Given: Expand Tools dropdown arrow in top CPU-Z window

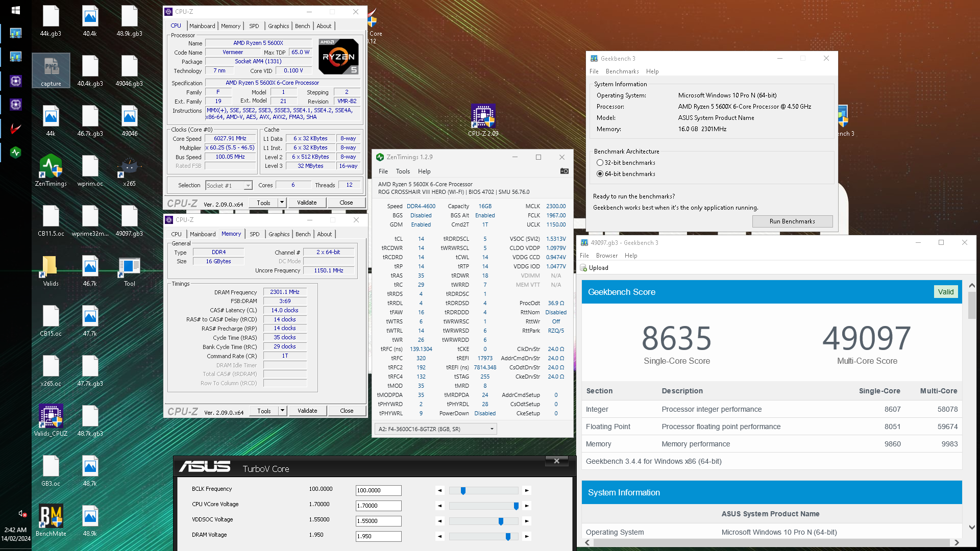Looking at the screenshot, I should (x=282, y=203).
